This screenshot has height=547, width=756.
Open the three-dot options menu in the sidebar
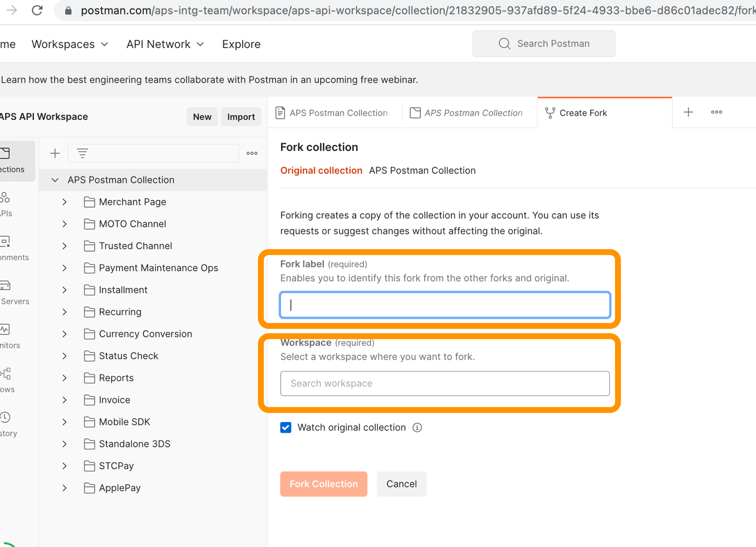[252, 153]
